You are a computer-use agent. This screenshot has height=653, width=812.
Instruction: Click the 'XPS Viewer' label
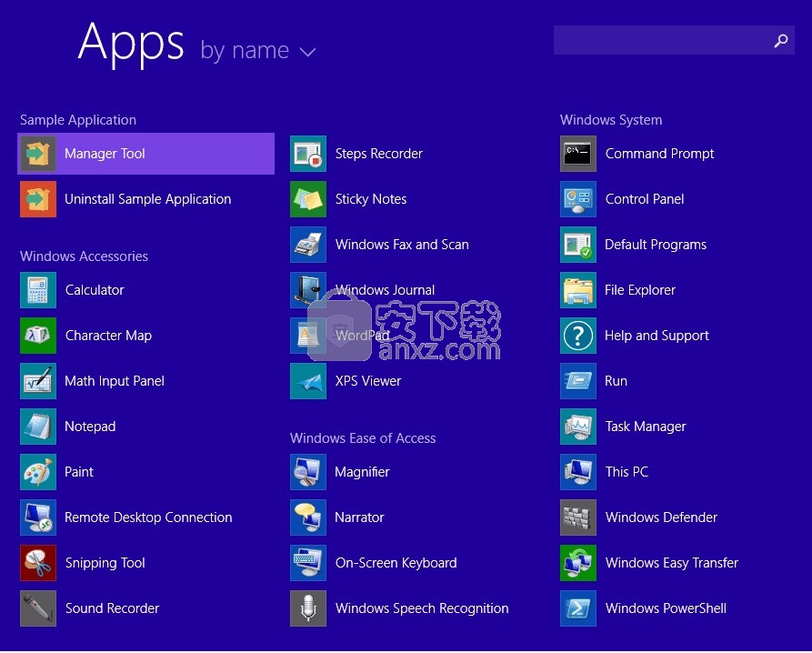[368, 381]
